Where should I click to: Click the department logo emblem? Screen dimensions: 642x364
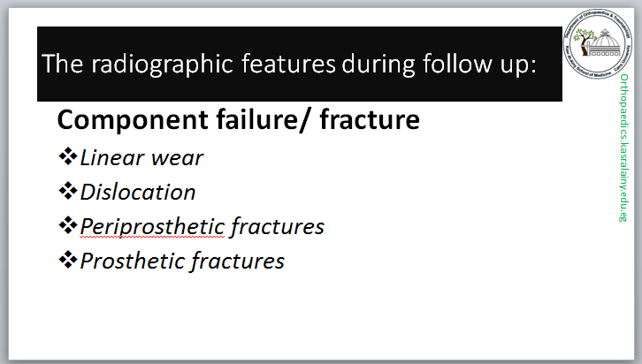pyautogui.click(x=598, y=40)
